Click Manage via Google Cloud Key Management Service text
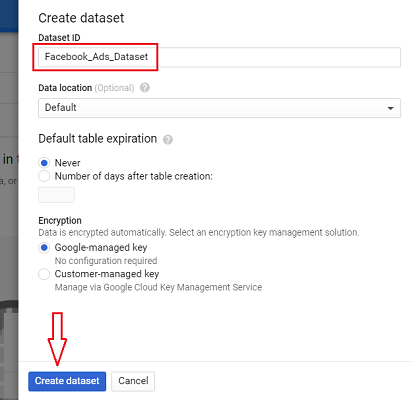Screen dimensions: 411x400 tap(158, 287)
